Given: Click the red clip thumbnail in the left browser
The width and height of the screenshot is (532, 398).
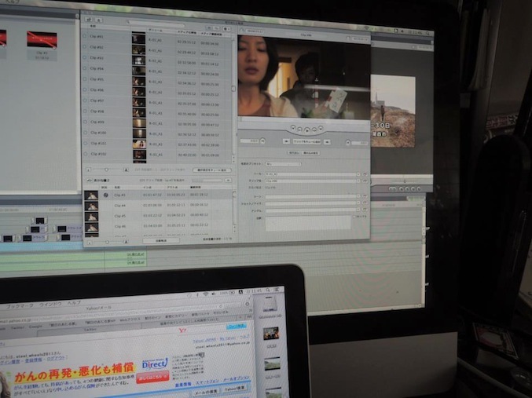Looking at the screenshot, I should tap(39, 39).
